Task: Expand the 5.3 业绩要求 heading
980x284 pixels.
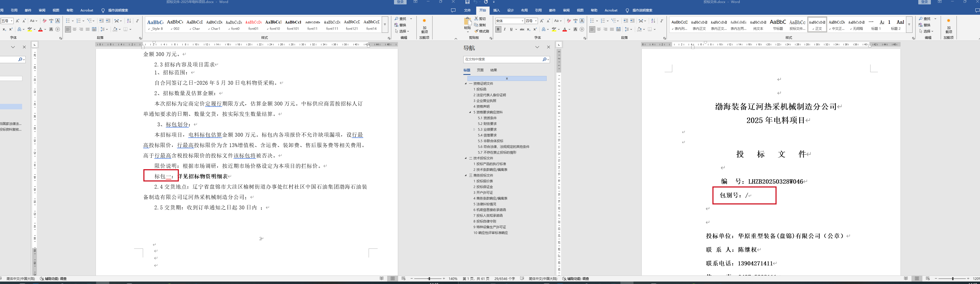Action: [x=474, y=130]
